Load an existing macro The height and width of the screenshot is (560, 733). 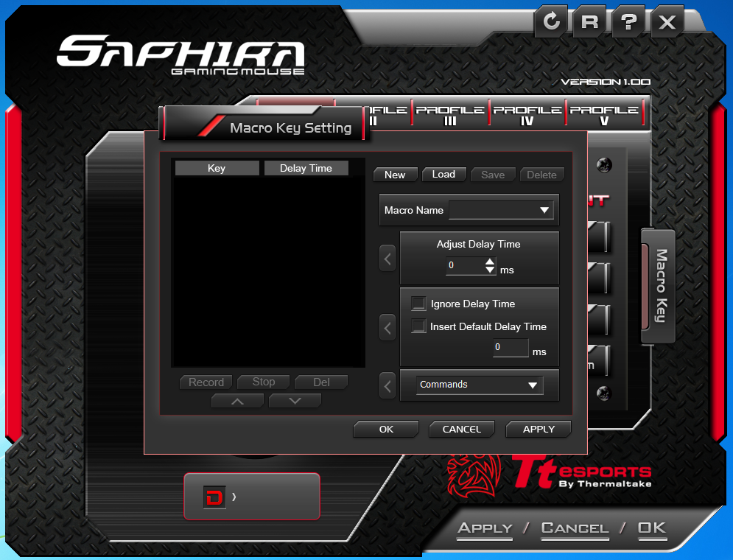[x=443, y=175]
